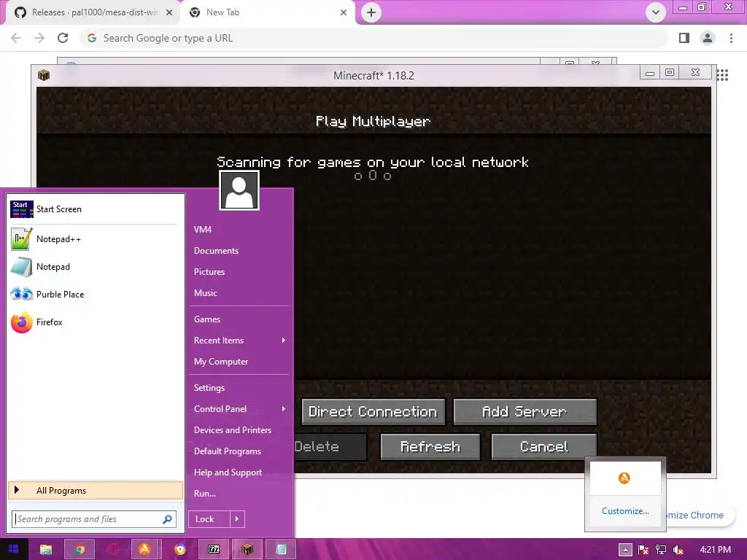Launch Notepad++ from the start menu
This screenshot has height=560, width=747.
(96, 239)
